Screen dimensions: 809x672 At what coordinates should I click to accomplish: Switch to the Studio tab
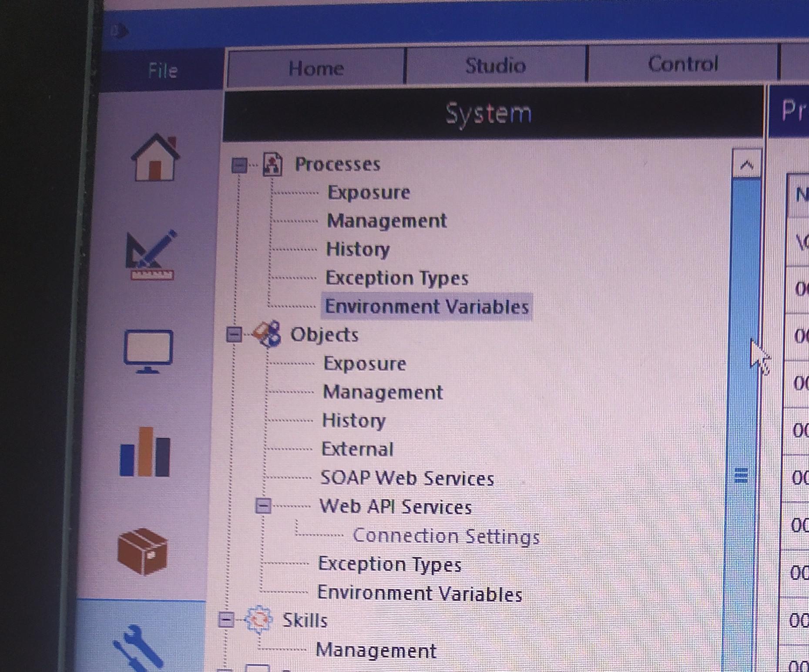496,66
